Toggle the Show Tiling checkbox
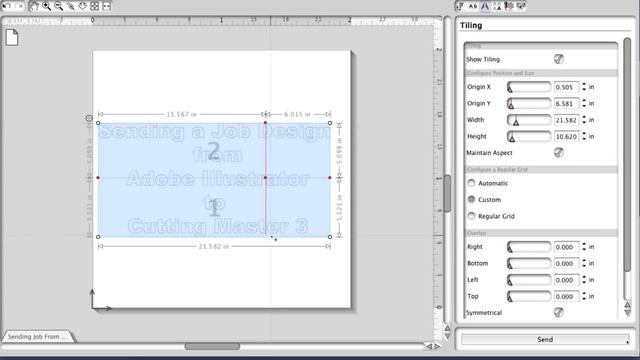Image resolution: width=640 pixels, height=360 pixels. tap(559, 59)
